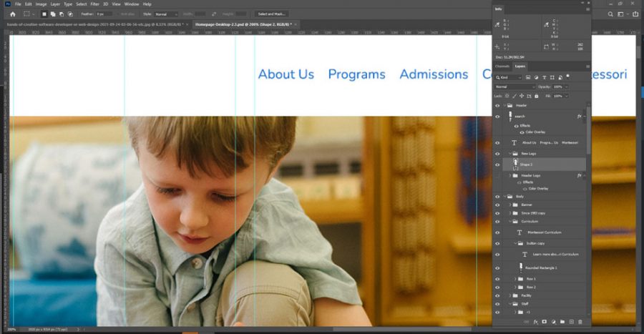Open the Layers panel flyout menu
644x334 pixels.
click(587, 66)
